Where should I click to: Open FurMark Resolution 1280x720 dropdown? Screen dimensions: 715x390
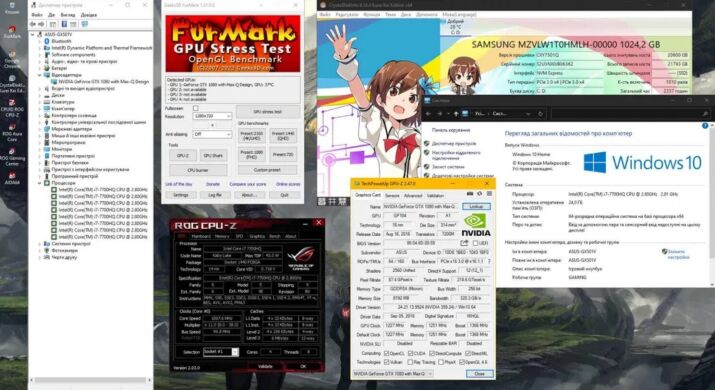coord(212,116)
